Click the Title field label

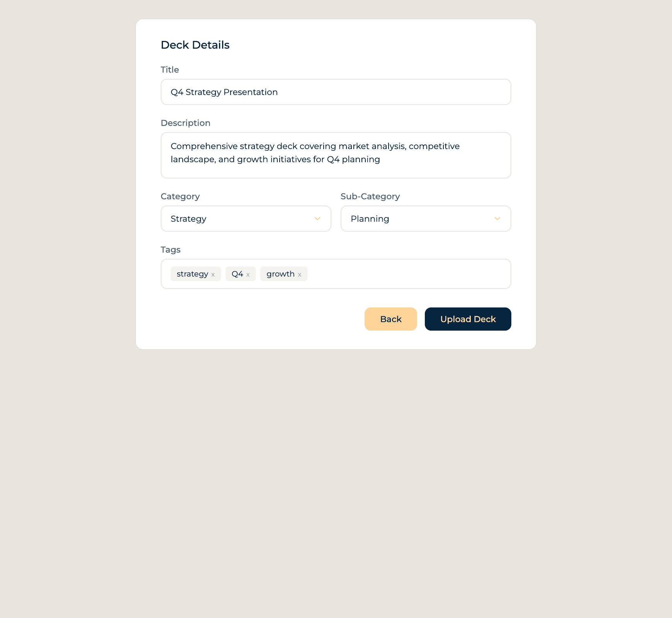[x=170, y=70]
